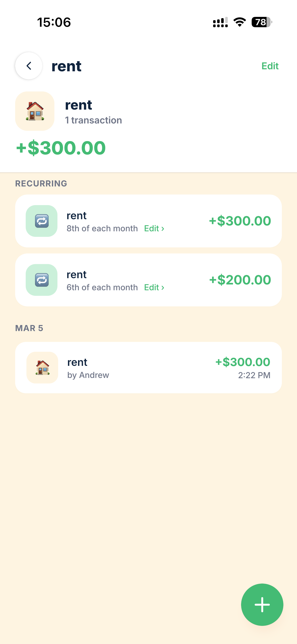Tap the green plus button to add transaction
Viewport: 297px width, 644px height.
point(262,604)
